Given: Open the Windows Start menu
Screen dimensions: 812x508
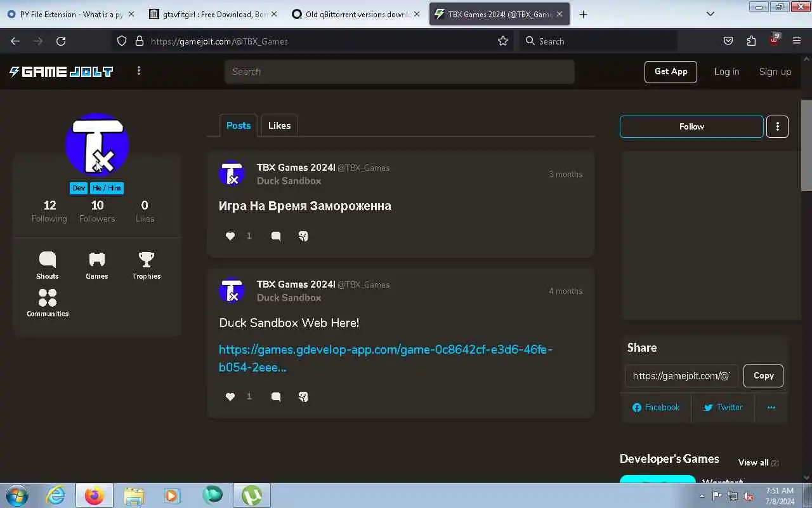Looking at the screenshot, I should 16,495.
